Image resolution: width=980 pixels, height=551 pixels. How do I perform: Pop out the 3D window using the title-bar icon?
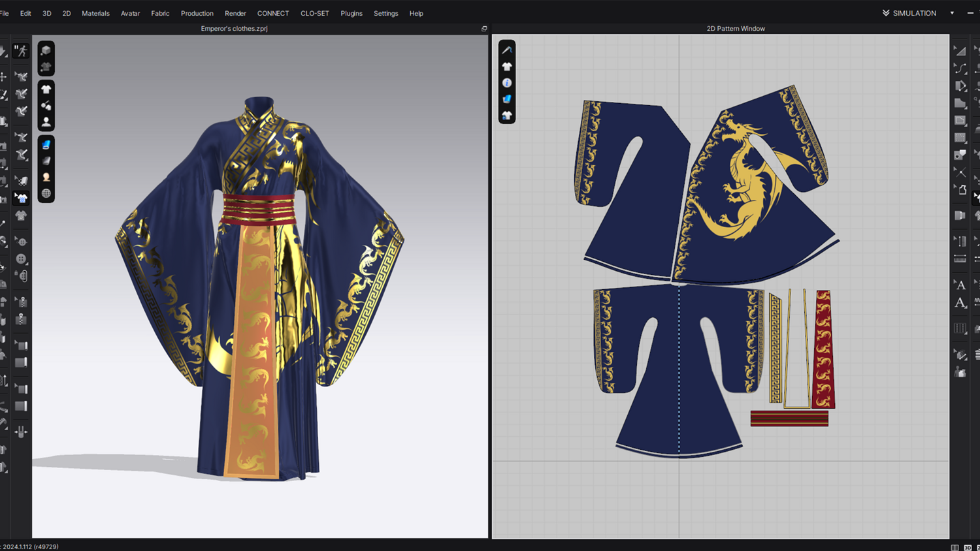point(484,29)
